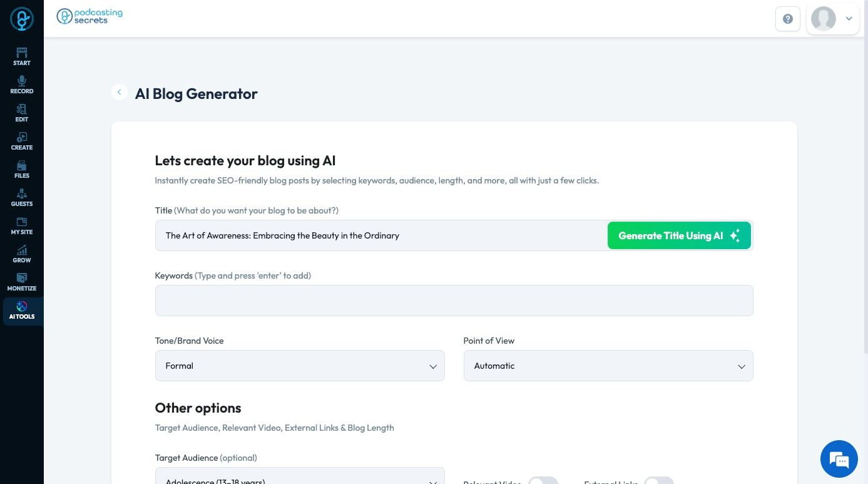Expand the Tone/Brand Voice dropdown
868x484 pixels.
click(300, 366)
